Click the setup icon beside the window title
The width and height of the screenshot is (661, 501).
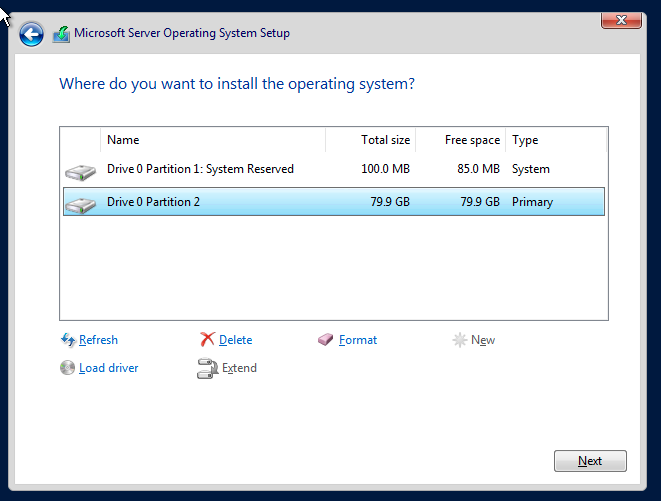[62, 34]
